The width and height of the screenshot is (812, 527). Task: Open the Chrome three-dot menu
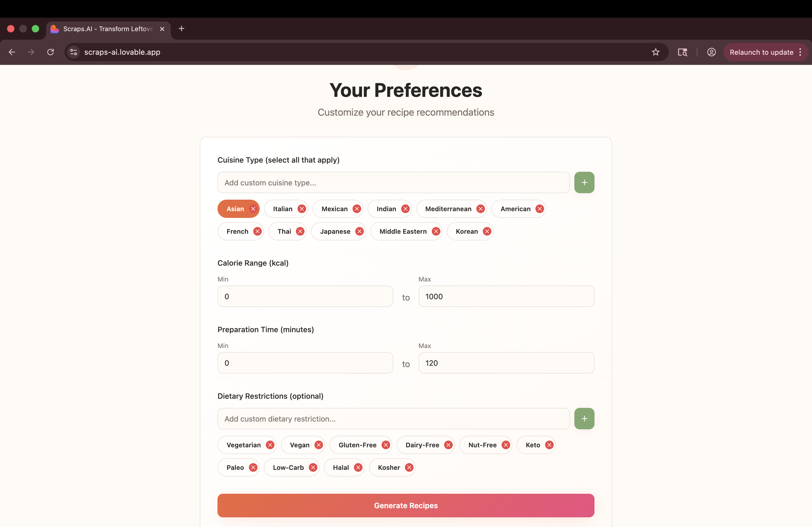click(800, 52)
